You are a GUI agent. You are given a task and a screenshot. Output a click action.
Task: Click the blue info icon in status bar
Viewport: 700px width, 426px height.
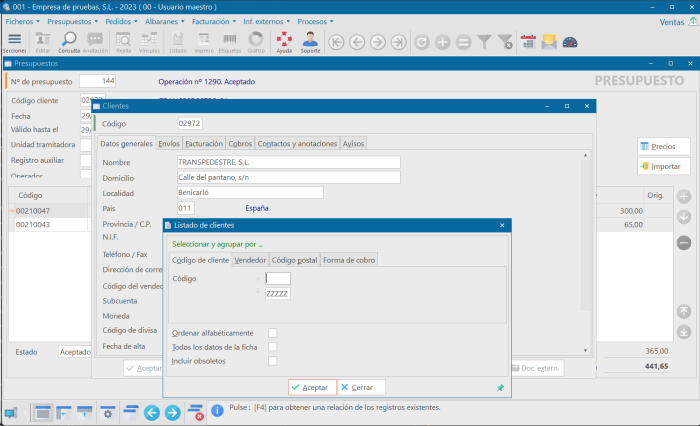(x=217, y=410)
